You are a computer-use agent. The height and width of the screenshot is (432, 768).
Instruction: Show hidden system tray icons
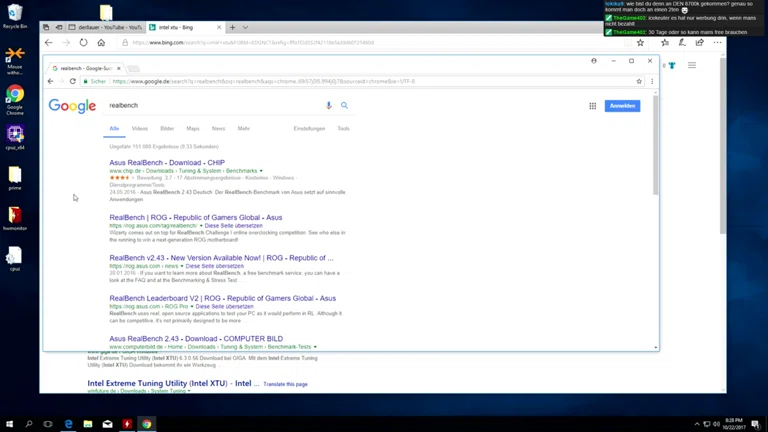[696, 424]
